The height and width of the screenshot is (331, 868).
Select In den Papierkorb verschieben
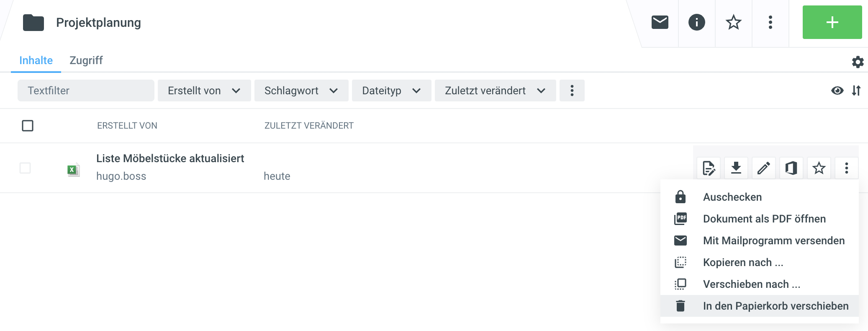775,306
